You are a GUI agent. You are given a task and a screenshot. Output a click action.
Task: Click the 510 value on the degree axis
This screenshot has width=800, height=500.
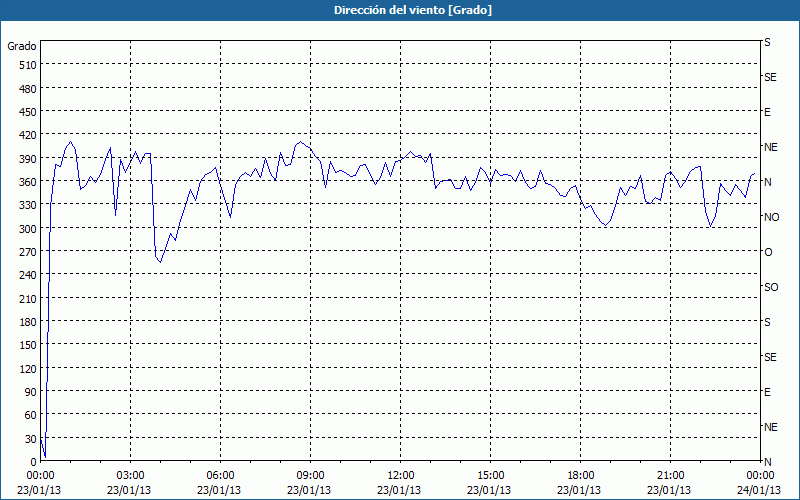pyautogui.click(x=28, y=65)
